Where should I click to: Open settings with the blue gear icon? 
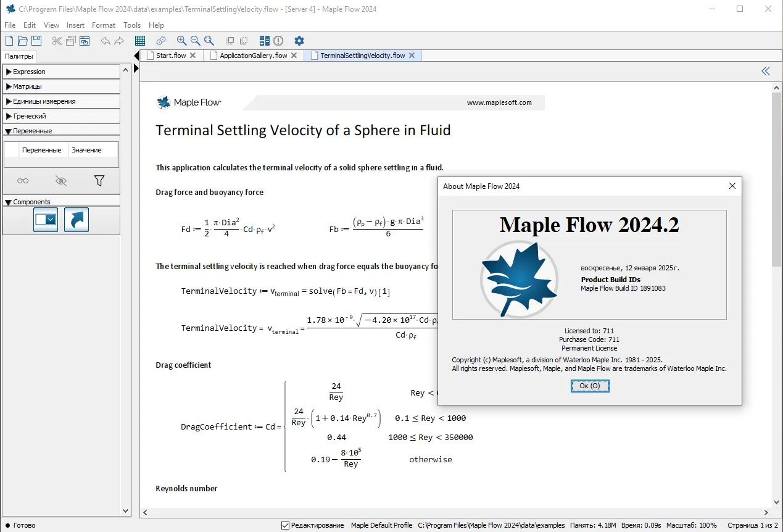[299, 41]
